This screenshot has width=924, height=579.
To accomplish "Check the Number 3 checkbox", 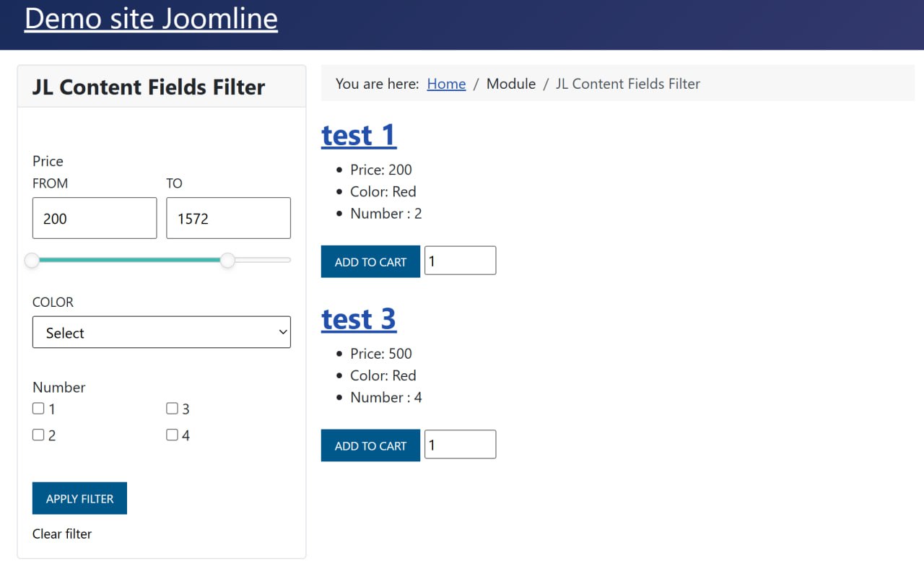I will pos(172,408).
